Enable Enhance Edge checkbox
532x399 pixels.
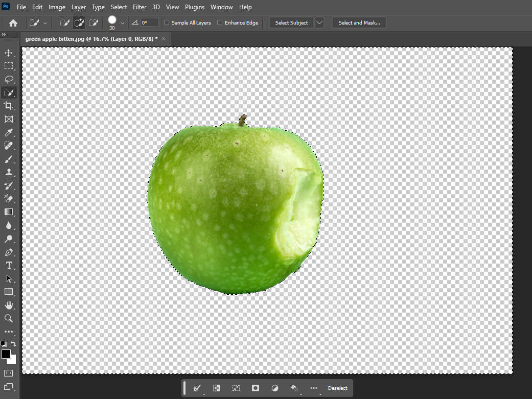pos(220,22)
